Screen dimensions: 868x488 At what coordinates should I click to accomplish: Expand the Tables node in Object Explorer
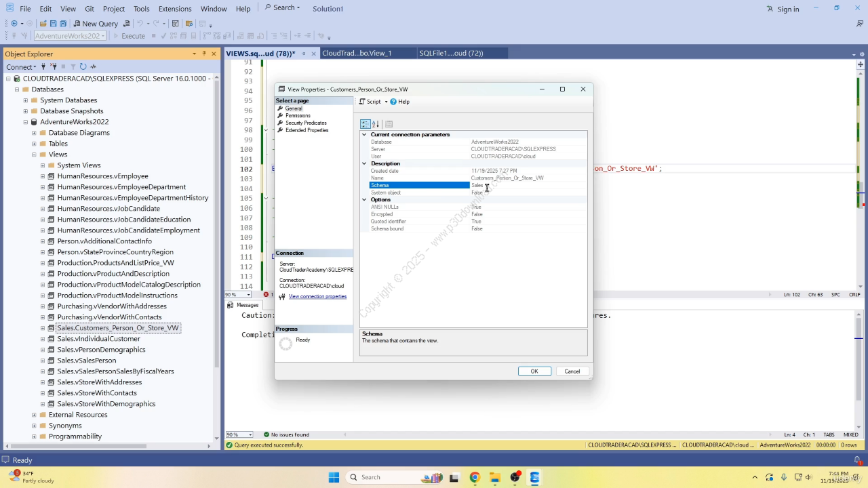point(34,144)
